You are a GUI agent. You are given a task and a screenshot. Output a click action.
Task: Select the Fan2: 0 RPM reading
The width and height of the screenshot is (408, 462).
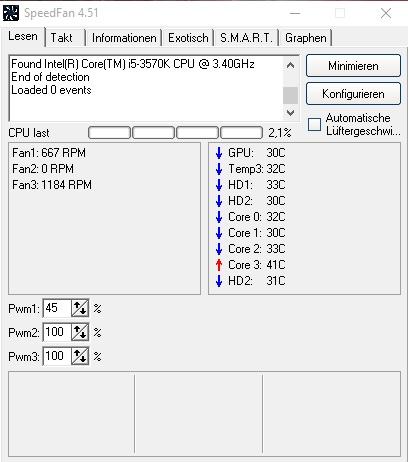[x=43, y=169]
